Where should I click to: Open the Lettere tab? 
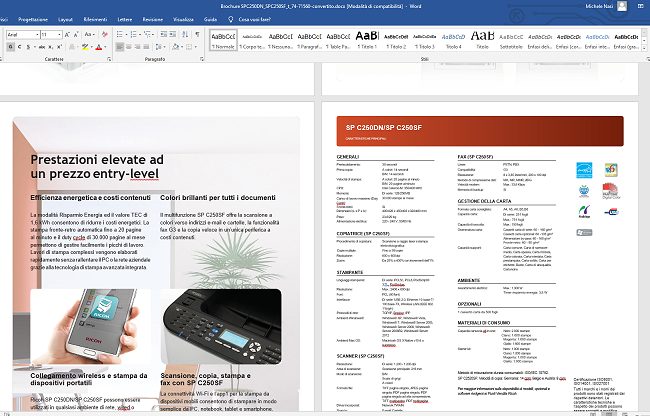tap(124, 19)
